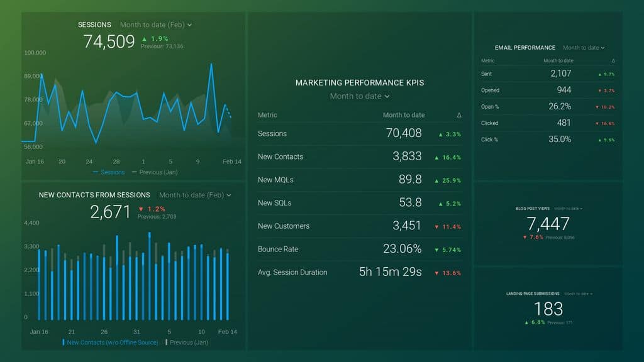The width and height of the screenshot is (644, 362).
Task: Open Sessions chart date range dropdown
Action: (156, 25)
